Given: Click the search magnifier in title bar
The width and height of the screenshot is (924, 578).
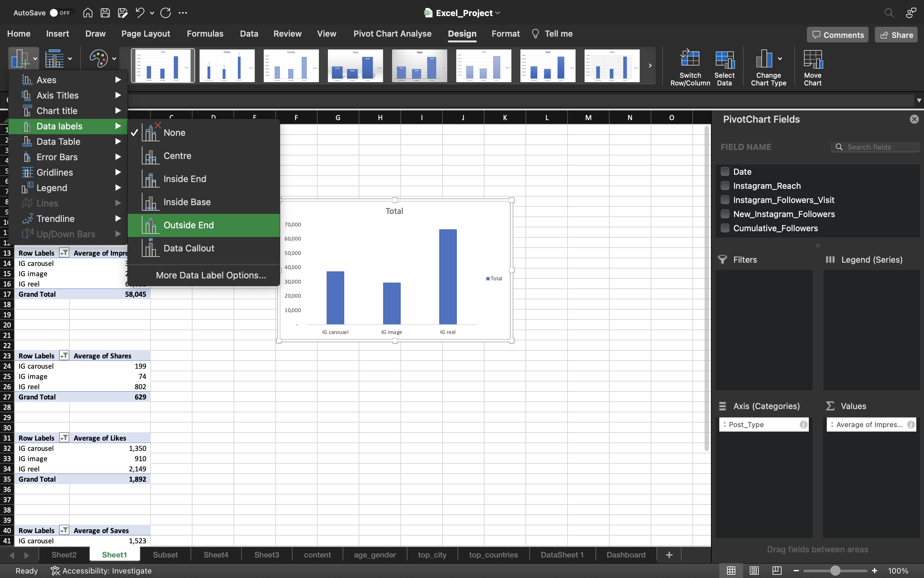Looking at the screenshot, I should tap(889, 13).
